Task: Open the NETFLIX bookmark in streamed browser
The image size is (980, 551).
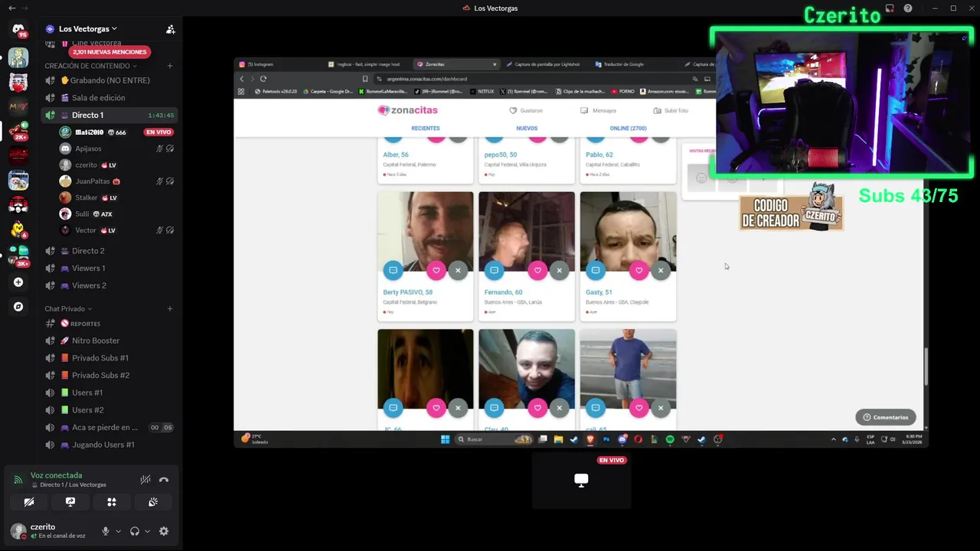Action: (x=482, y=91)
